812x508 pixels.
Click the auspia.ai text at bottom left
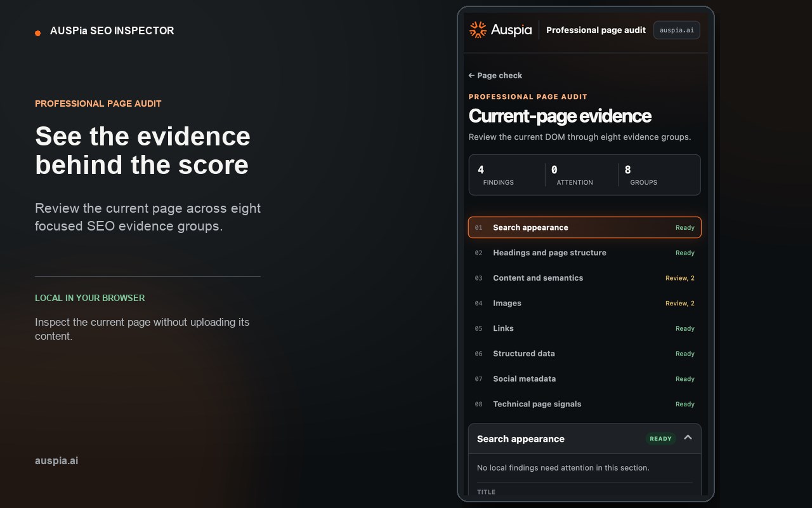click(x=56, y=461)
